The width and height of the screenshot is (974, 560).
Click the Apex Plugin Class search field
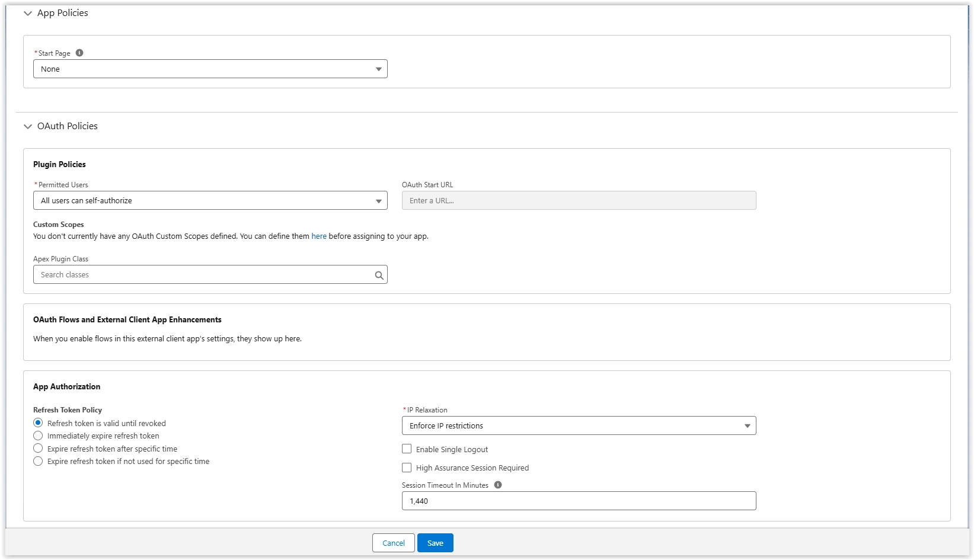pyautogui.click(x=202, y=274)
